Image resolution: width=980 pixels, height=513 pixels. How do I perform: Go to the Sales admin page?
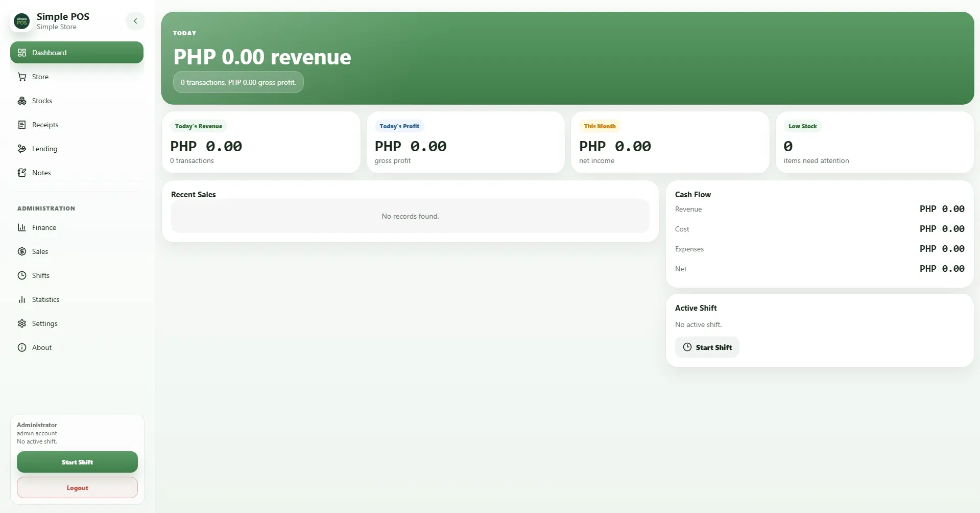click(x=77, y=251)
